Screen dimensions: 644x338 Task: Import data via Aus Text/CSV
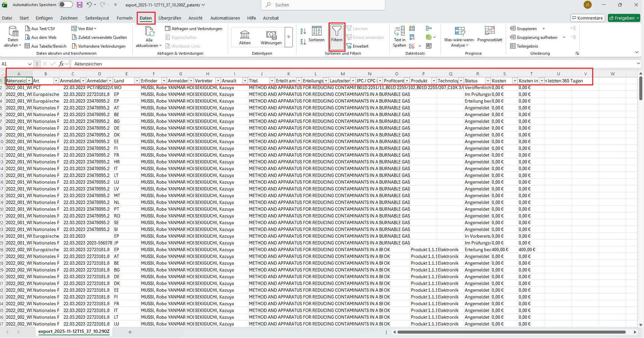click(x=40, y=29)
